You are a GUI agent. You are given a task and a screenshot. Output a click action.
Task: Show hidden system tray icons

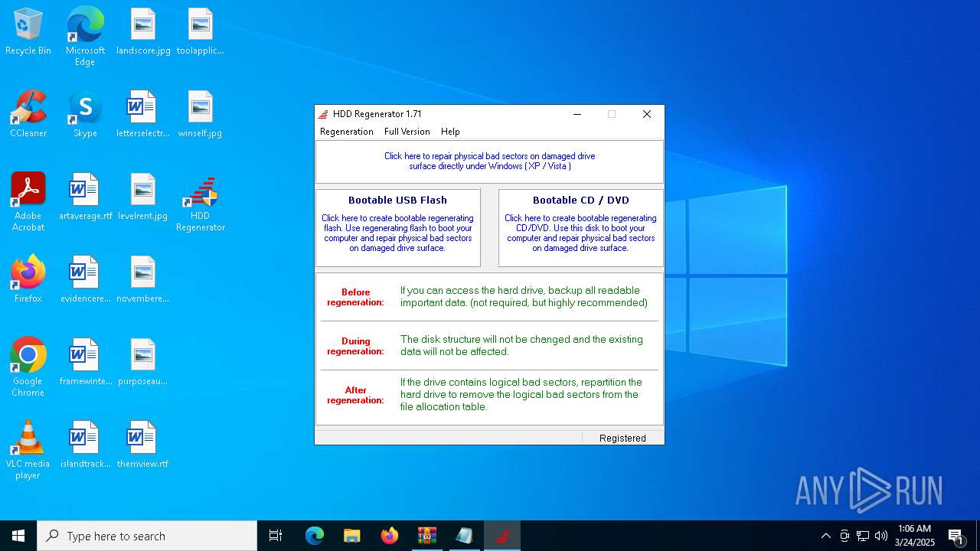tap(826, 536)
